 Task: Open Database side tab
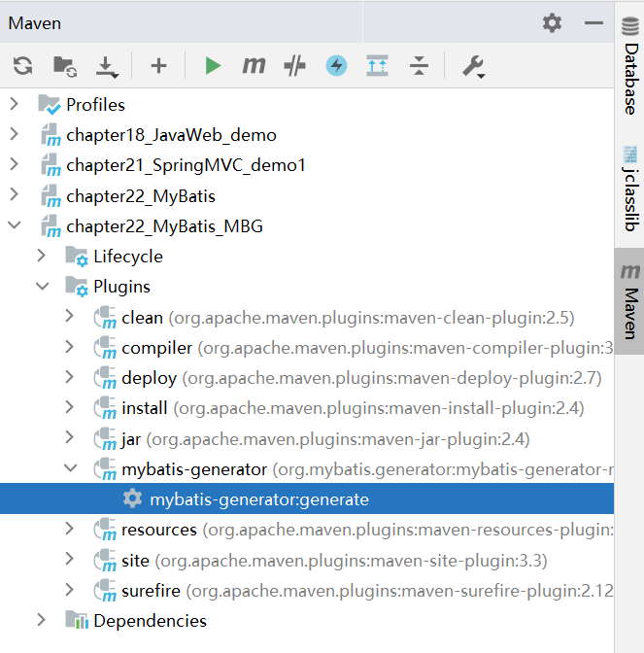tap(630, 67)
